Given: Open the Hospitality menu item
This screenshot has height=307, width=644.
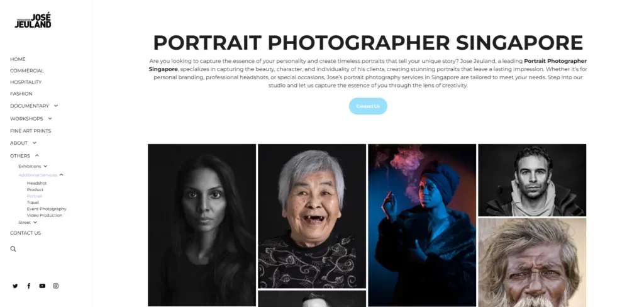Looking at the screenshot, I should pyautogui.click(x=26, y=82).
